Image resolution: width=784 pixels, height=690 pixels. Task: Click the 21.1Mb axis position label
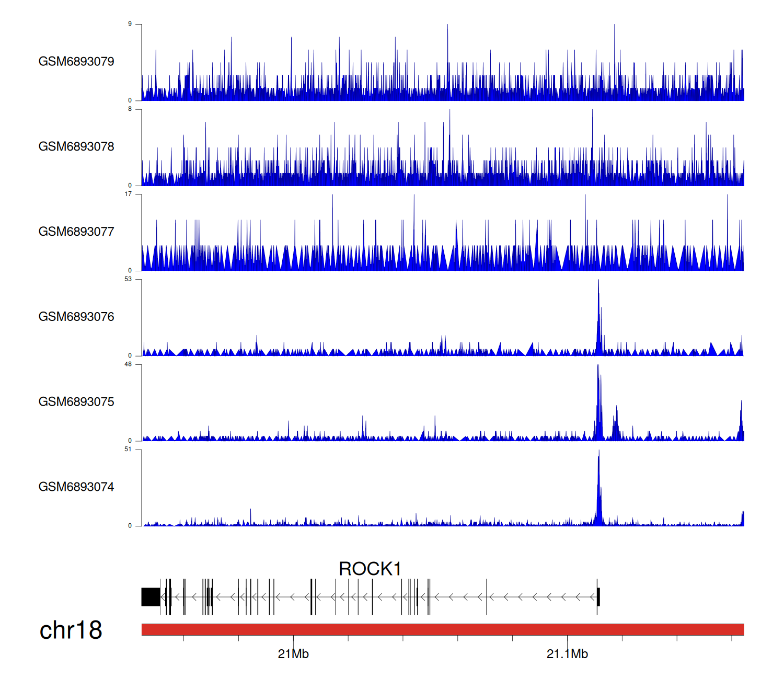[567, 654]
